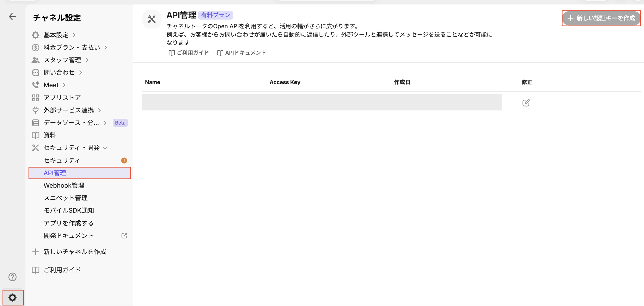Click the book icon beside 資料
644x306 pixels.
pyautogui.click(x=35, y=135)
